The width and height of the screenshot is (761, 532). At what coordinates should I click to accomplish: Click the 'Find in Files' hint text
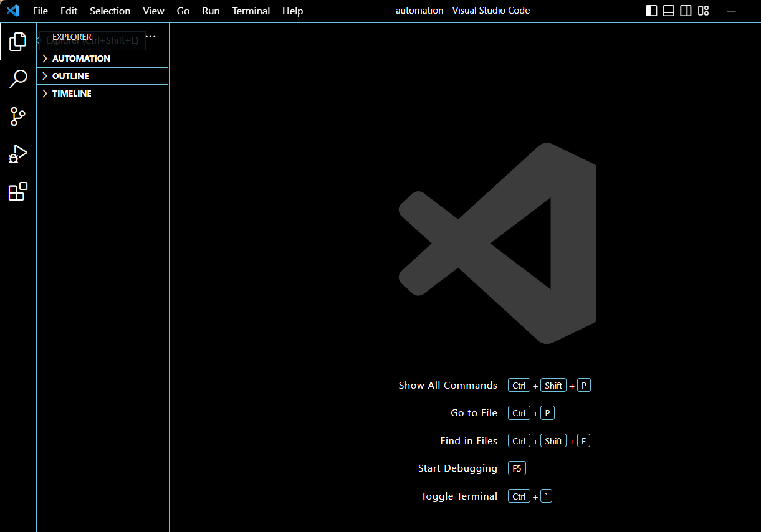point(469,440)
